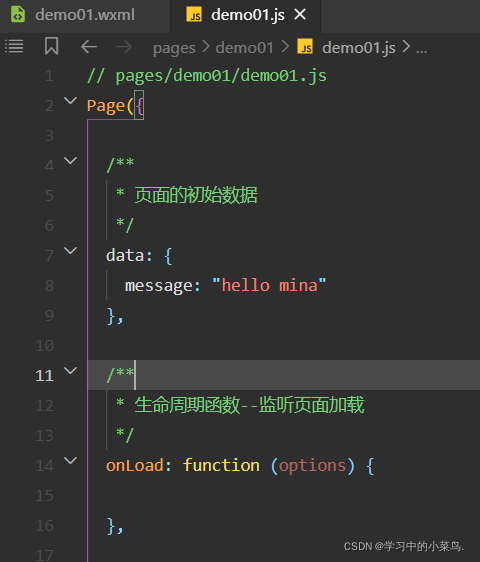Toggle the bookmark icon
The width and height of the screenshot is (480, 562).
[x=51, y=46]
